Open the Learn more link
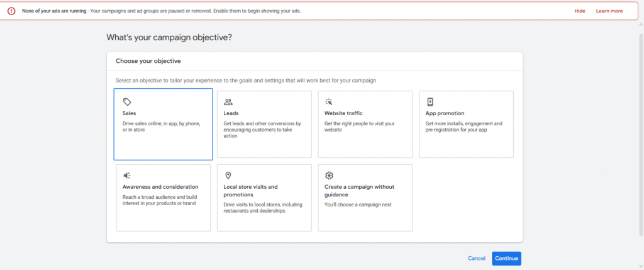 click(609, 11)
